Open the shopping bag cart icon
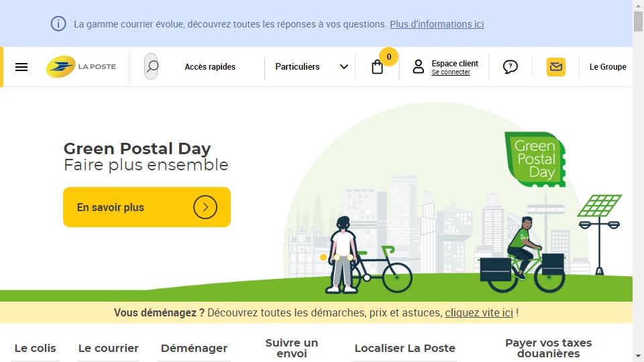This screenshot has height=362, width=644. [x=377, y=67]
